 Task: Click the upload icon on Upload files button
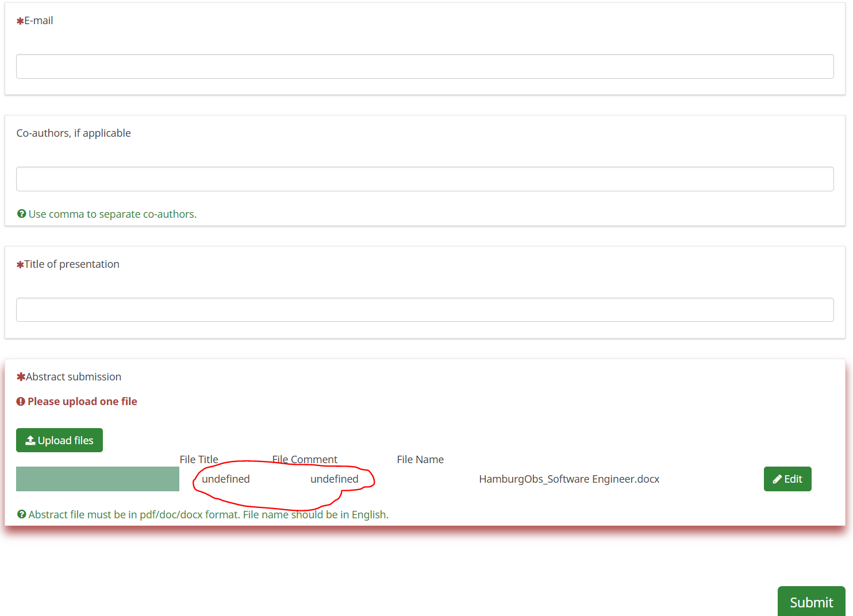pyautogui.click(x=30, y=440)
